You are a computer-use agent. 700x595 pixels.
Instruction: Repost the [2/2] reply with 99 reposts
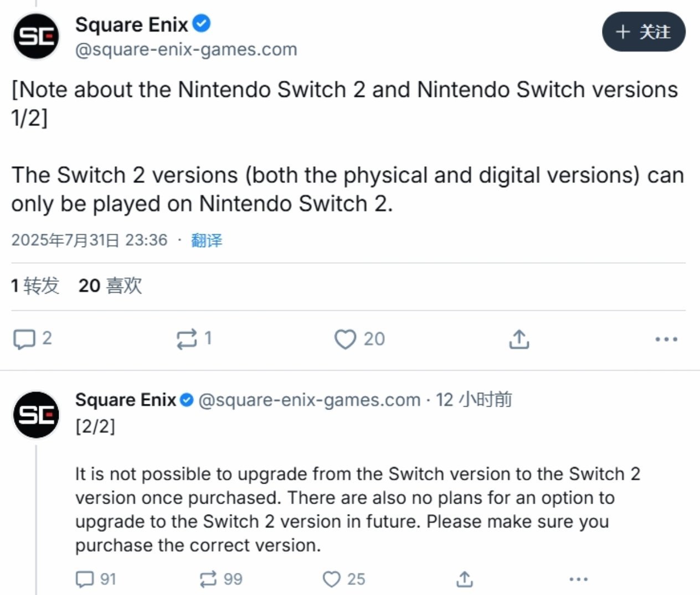pyautogui.click(x=208, y=579)
